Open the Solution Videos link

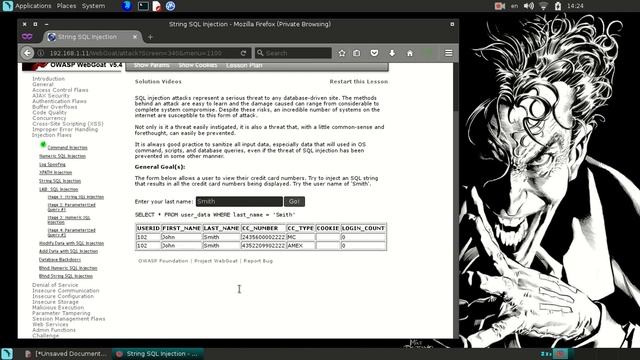158,82
